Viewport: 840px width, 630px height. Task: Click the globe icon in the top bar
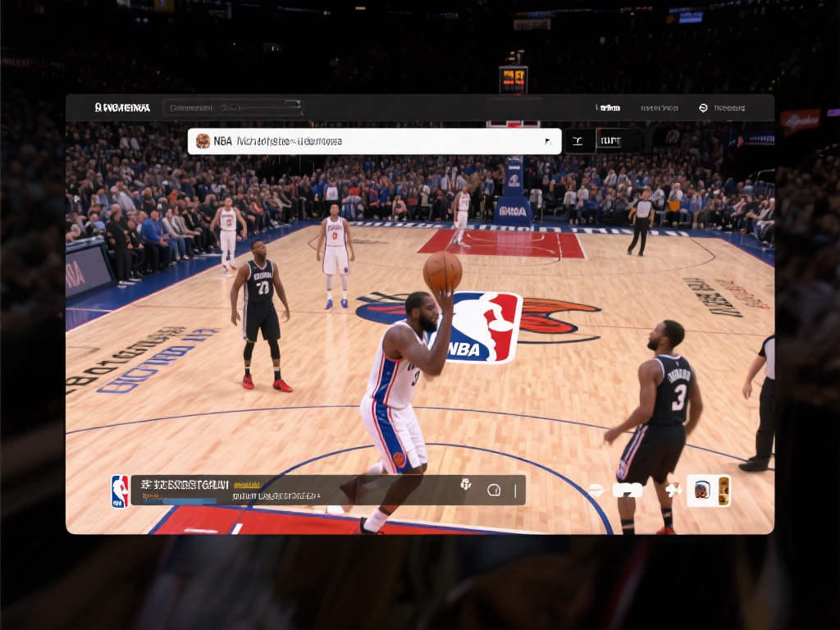(703, 107)
